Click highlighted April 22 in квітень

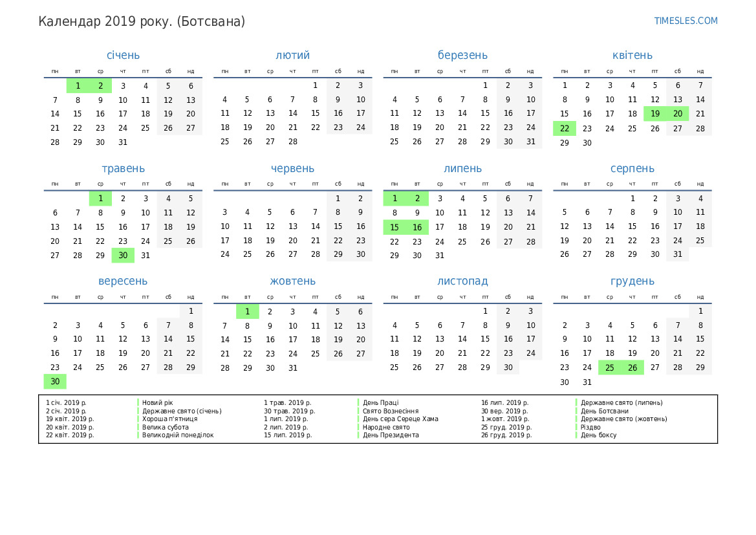point(565,128)
